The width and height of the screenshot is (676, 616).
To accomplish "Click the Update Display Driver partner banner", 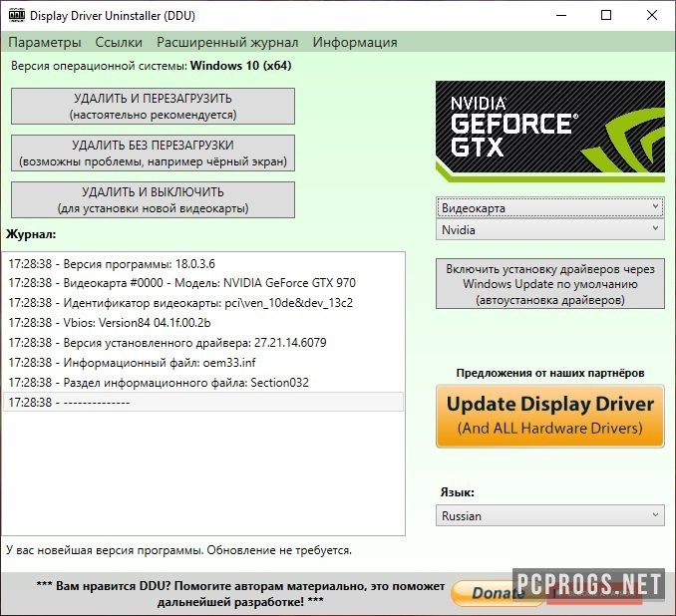I will coord(550,416).
